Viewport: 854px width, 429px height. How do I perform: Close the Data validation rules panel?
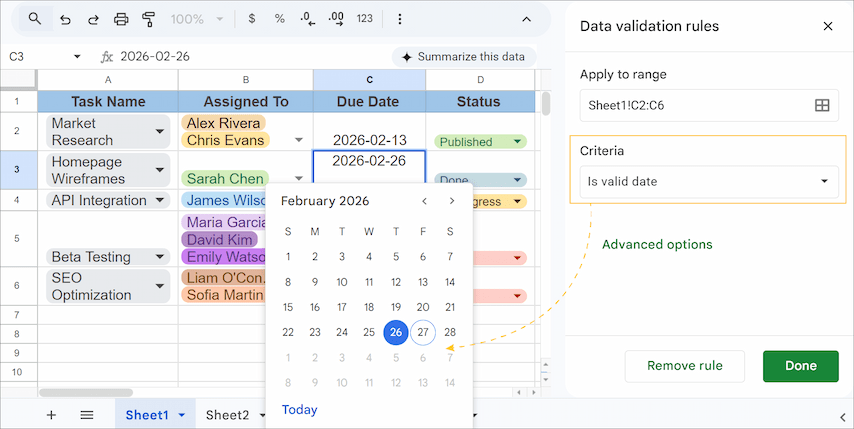pyautogui.click(x=828, y=26)
